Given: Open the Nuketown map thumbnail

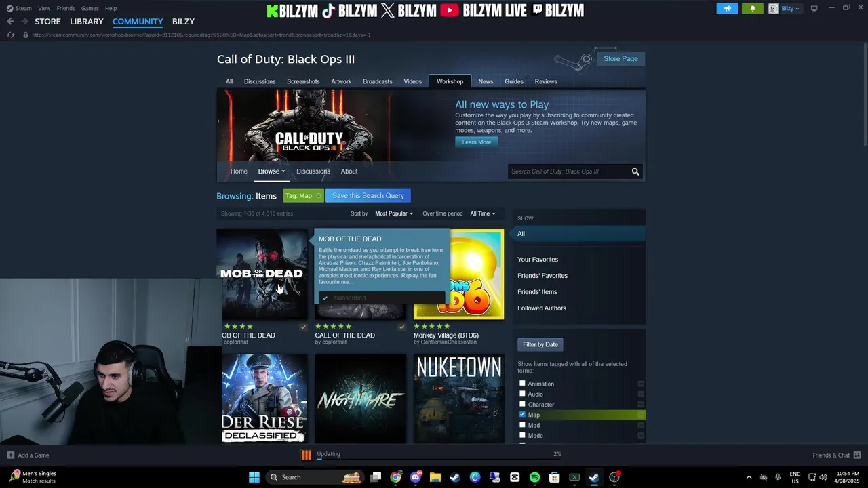Looking at the screenshot, I should (459, 399).
